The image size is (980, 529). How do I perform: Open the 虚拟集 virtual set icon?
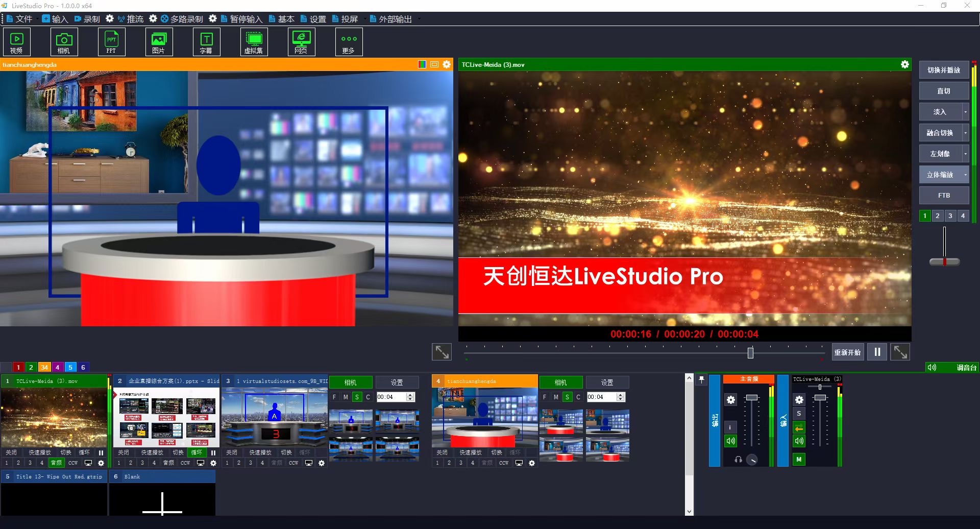tap(254, 42)
